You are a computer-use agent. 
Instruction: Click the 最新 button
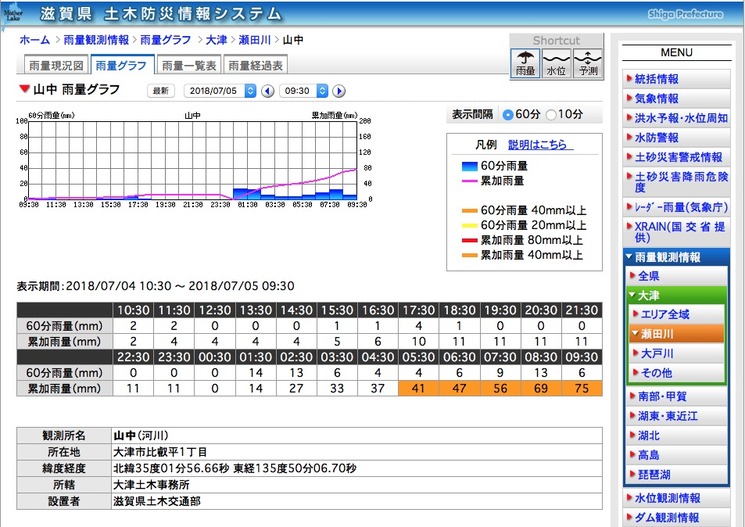(161, 91)
